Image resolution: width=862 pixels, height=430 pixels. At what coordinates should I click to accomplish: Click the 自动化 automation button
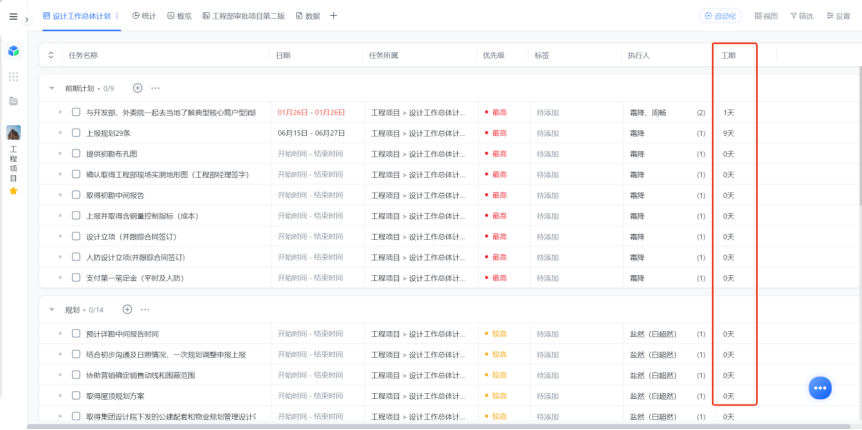[720, 16]
